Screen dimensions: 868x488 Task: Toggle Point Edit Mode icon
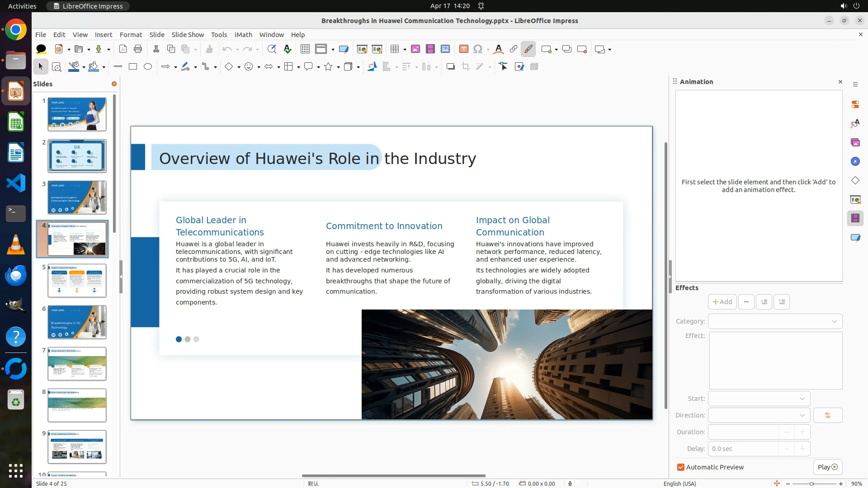504,67
